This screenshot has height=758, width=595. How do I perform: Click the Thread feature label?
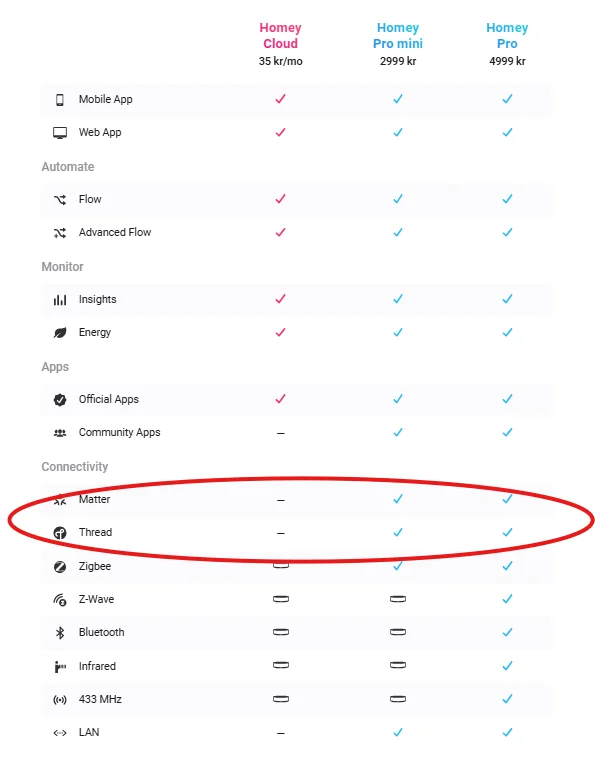(x=95, y=532)
